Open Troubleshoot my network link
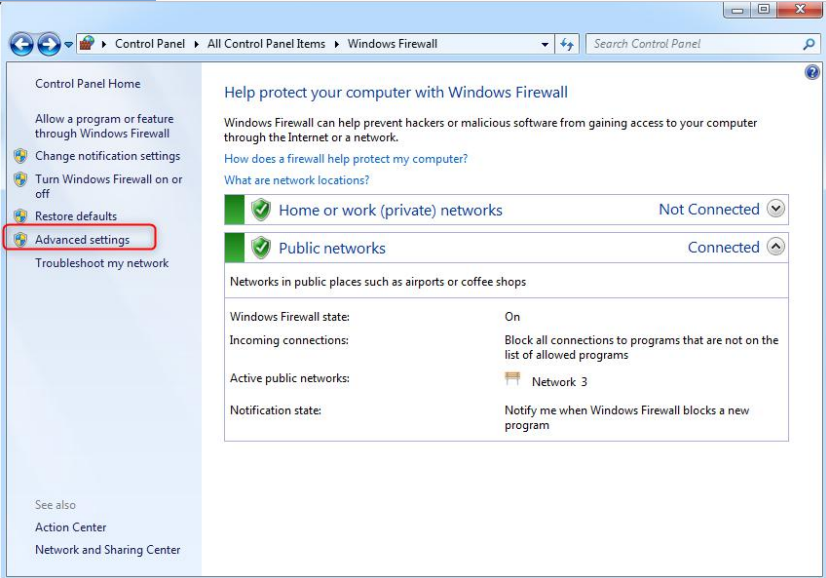The width and height of the screenshot is (826, 578). pyautogui.click(x=102, y=263)
